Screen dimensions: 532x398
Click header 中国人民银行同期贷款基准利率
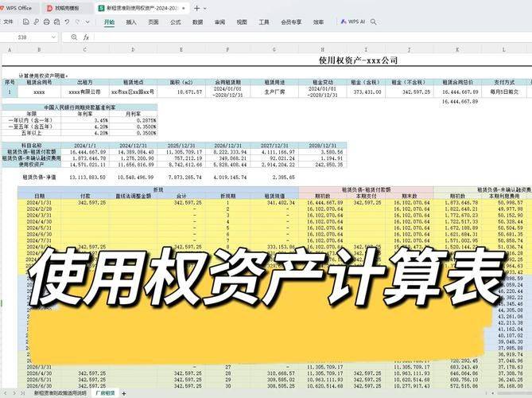80,107
